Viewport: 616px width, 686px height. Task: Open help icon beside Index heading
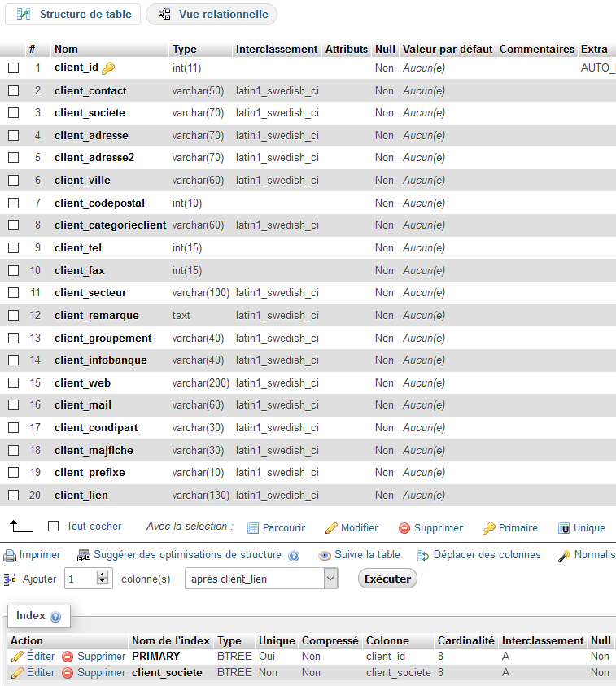(x=55, y=618)
